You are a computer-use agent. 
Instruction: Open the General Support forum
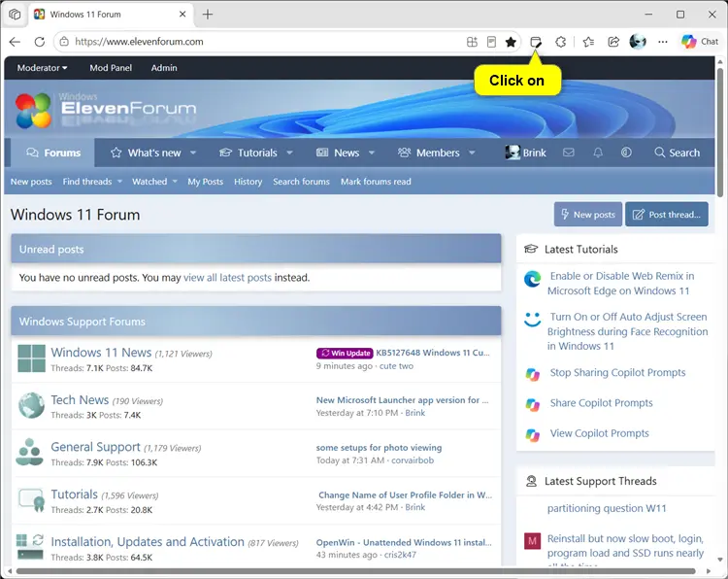click(96, 447)
